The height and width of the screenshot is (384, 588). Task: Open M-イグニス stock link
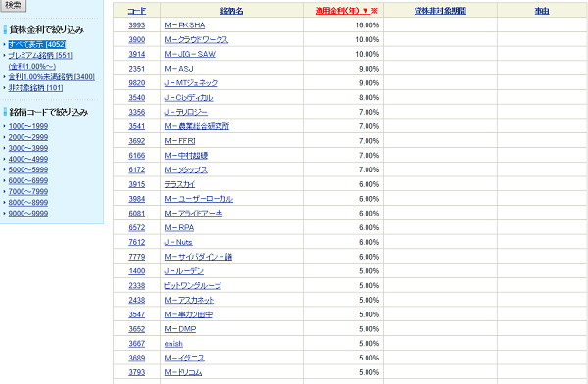click(184, 358)
